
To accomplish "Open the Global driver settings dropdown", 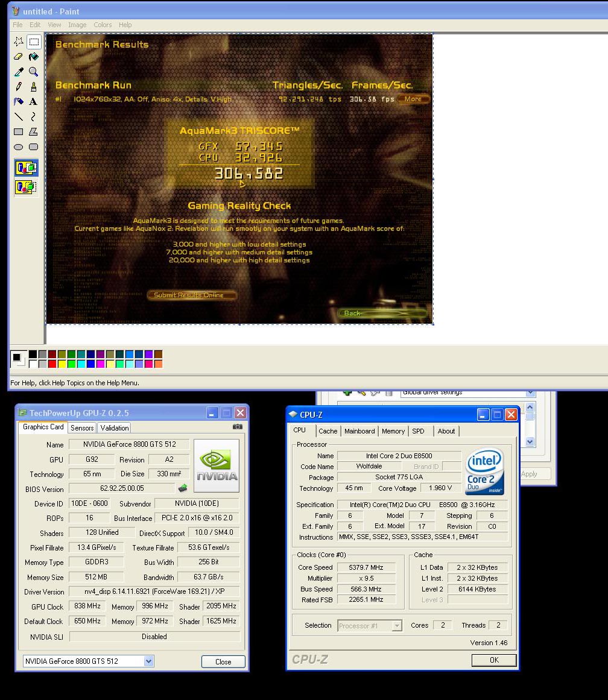I will point(530,393).
